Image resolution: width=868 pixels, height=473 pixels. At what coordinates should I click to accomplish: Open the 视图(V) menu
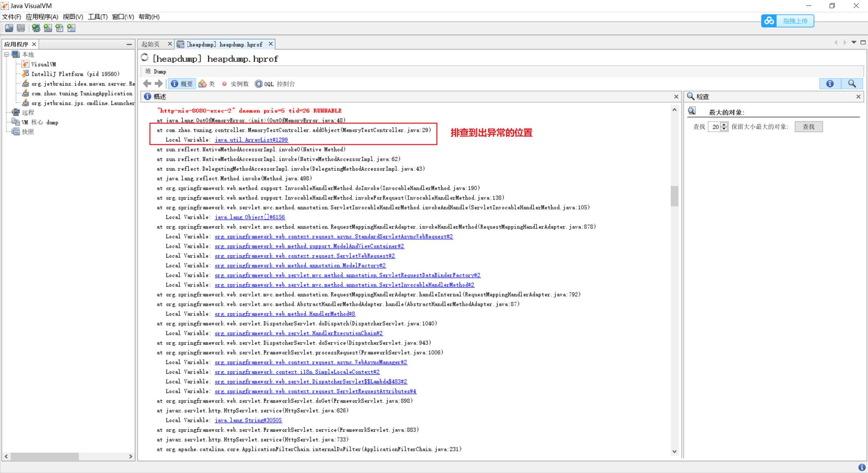(x=73, y=17)
